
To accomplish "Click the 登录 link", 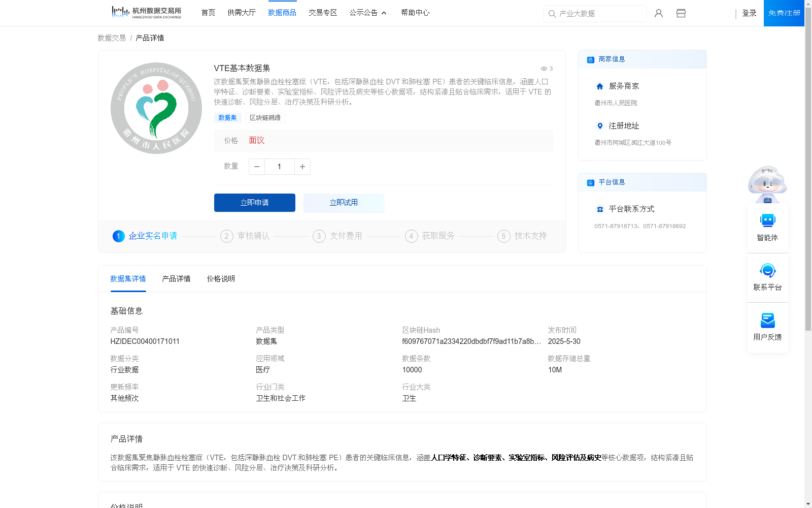I will (749, 13).
